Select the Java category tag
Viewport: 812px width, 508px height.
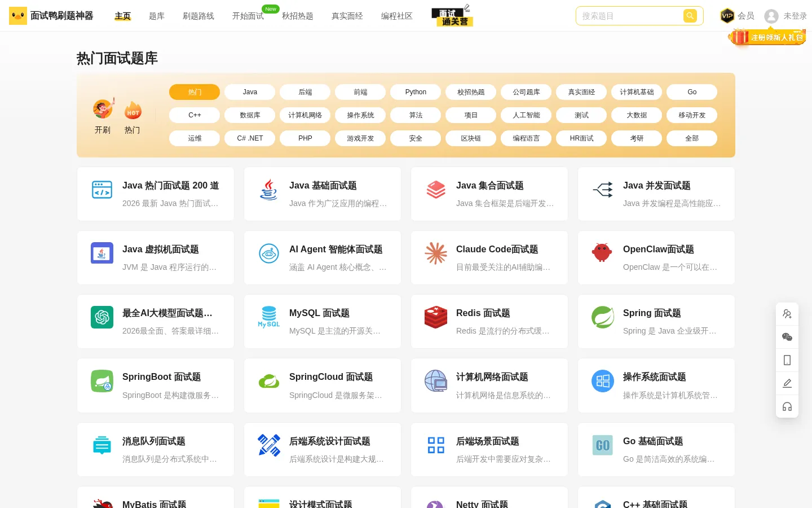(250, 92)
